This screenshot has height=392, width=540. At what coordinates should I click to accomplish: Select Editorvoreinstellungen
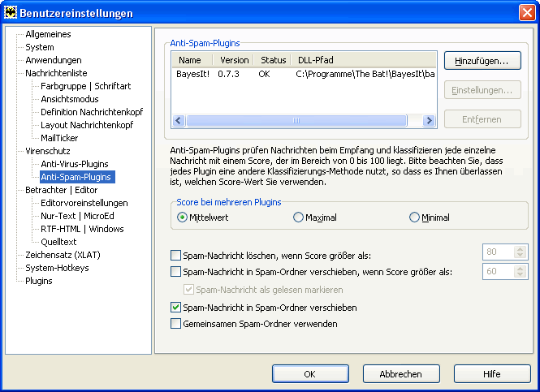pos(84,203)
